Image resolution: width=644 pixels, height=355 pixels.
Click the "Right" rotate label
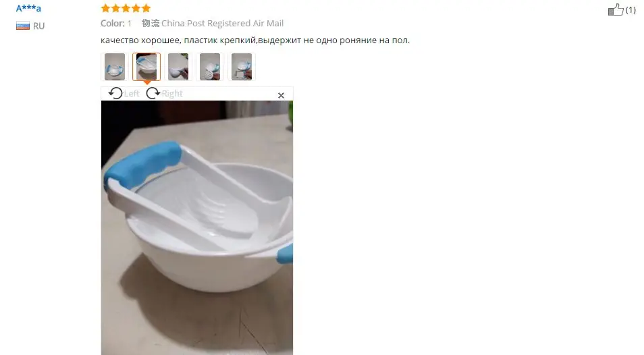[172, 94]
